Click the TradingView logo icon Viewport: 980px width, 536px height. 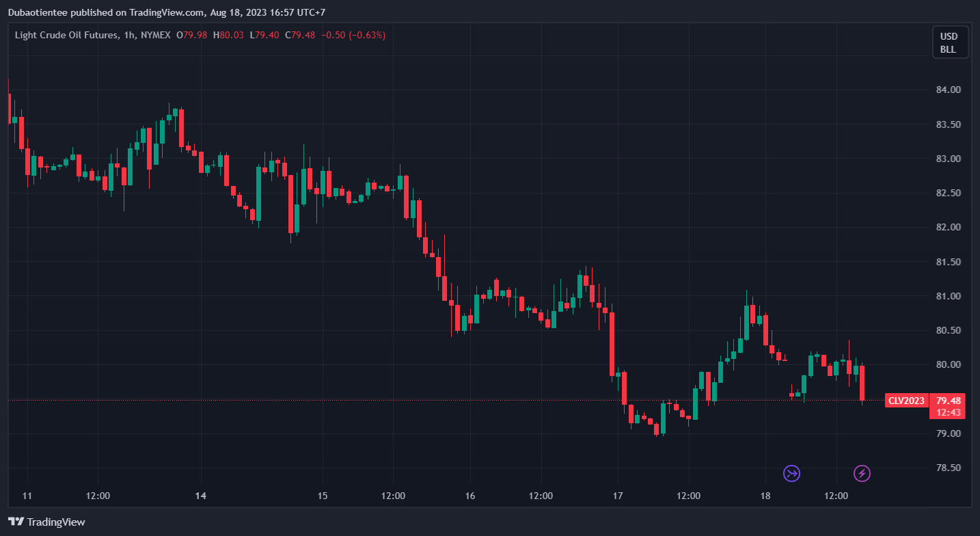(16, 522)
